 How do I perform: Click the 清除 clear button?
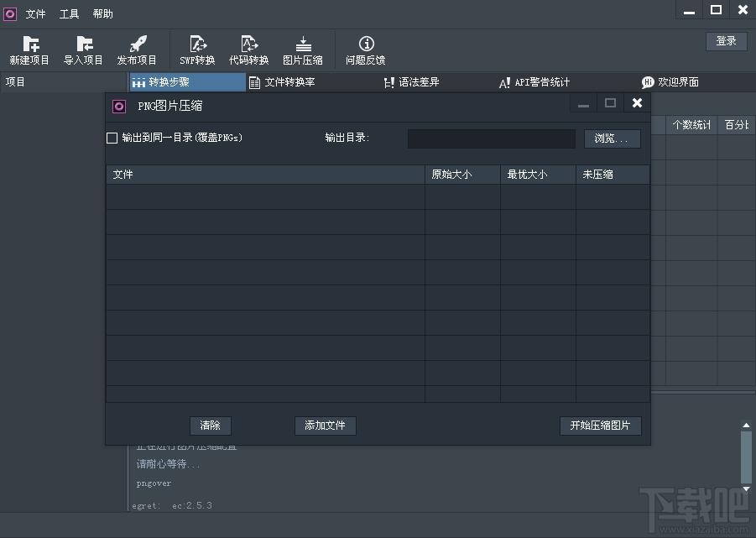[x=211, y=426]
